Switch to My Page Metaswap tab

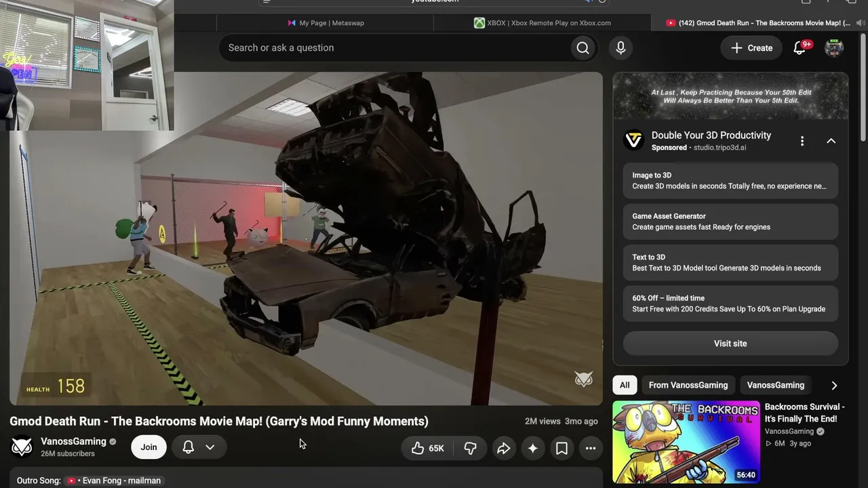tap(326, 23)
